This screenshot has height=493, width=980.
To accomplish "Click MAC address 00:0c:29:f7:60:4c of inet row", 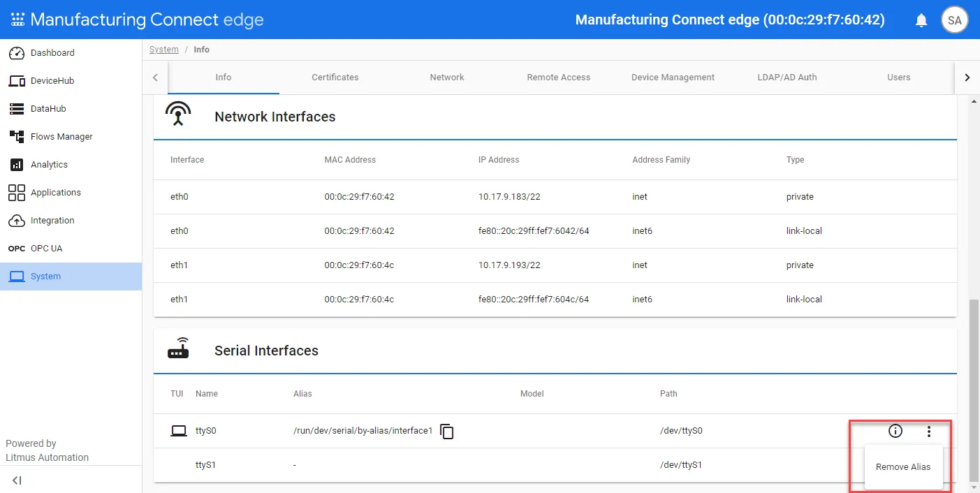I will click(x=359, y=265).
